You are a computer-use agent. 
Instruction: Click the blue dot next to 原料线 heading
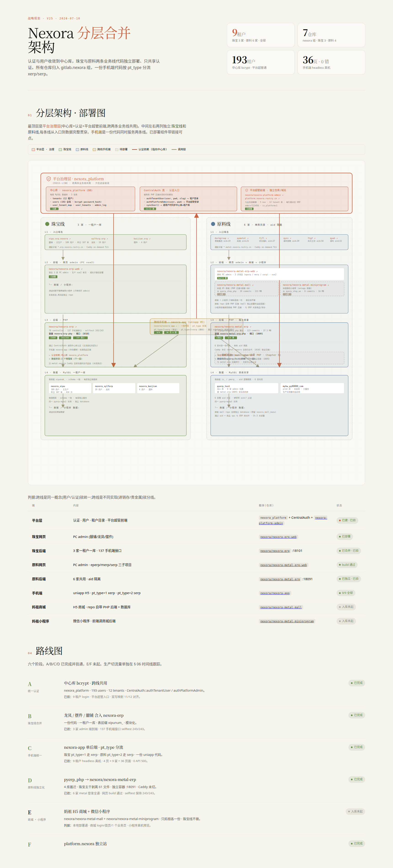(213, 224)
